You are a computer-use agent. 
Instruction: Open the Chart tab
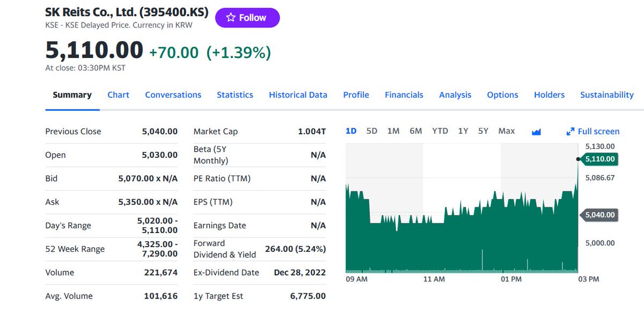pyautogui.click(x=118, y=95)
